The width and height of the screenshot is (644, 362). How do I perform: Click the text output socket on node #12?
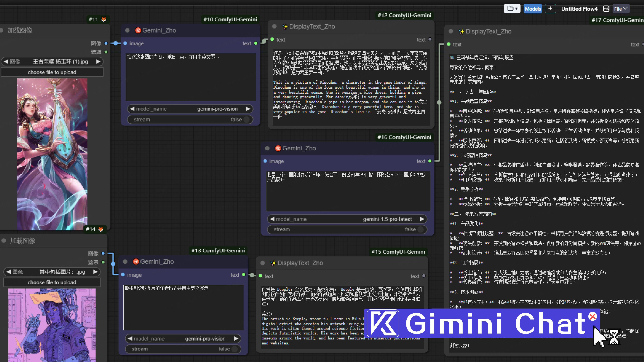430,39
